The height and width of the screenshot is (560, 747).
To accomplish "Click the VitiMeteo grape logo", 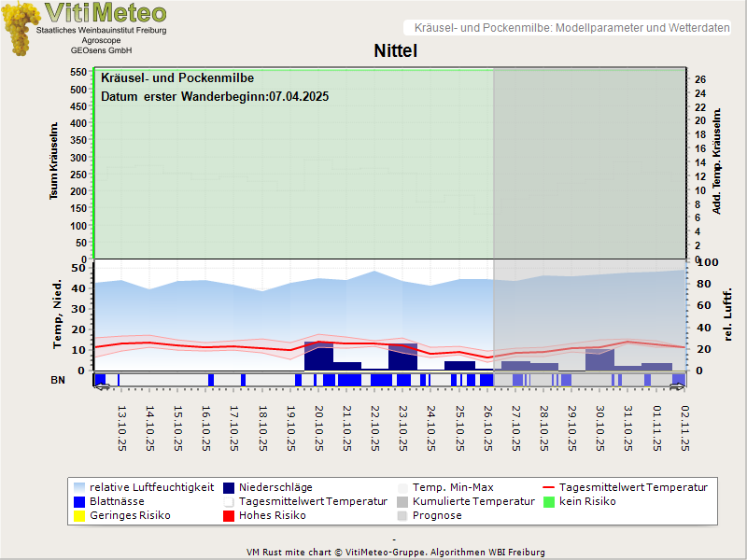I will pyautogui.click(x=18, y=28).
